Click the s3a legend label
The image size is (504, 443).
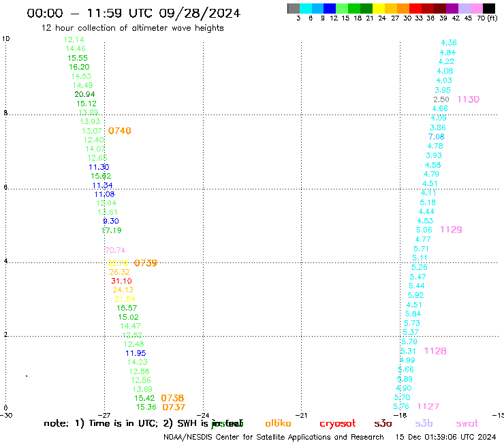[x=383, y=424]
